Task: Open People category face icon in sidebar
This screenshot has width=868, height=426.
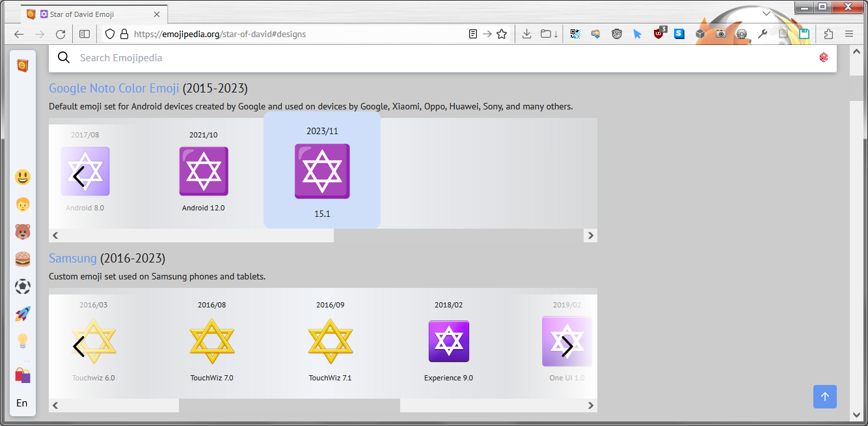Action: point(23,205)
